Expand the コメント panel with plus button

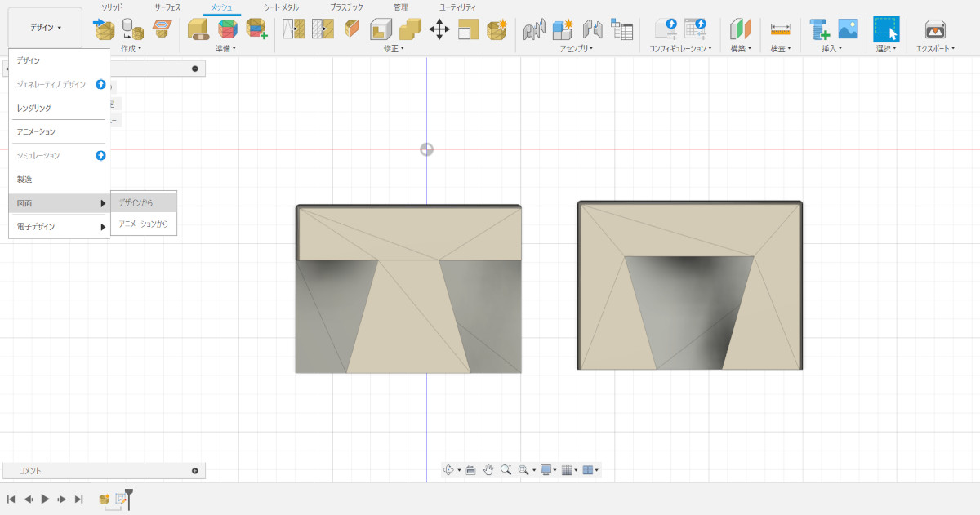click(x=194, y=471)
